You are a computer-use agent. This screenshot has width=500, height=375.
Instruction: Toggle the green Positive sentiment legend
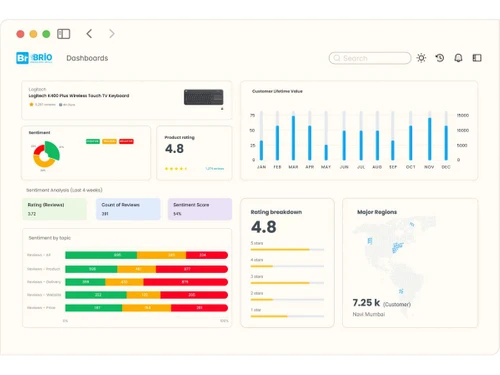pos(93,141)
